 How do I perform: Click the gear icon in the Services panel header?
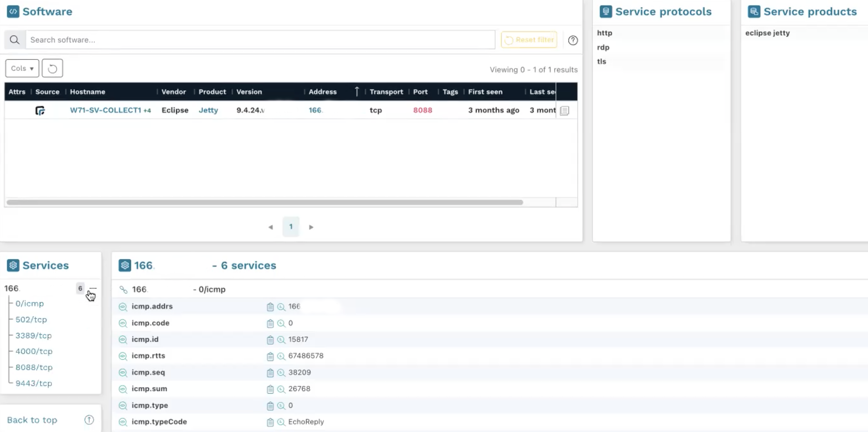pyautogui.click(x=13, y=265)
